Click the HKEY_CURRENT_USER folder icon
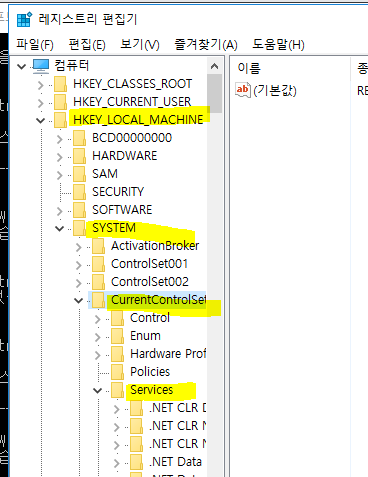 click(x=61, y=102)
